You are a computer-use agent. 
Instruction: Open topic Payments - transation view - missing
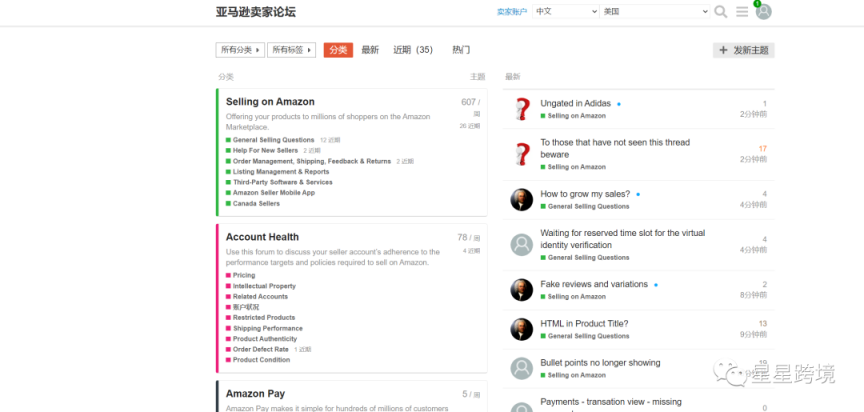coord(611,402)
